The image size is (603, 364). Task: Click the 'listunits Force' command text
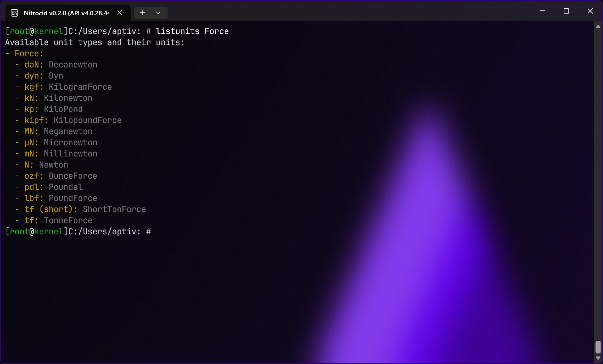[192, 31]
